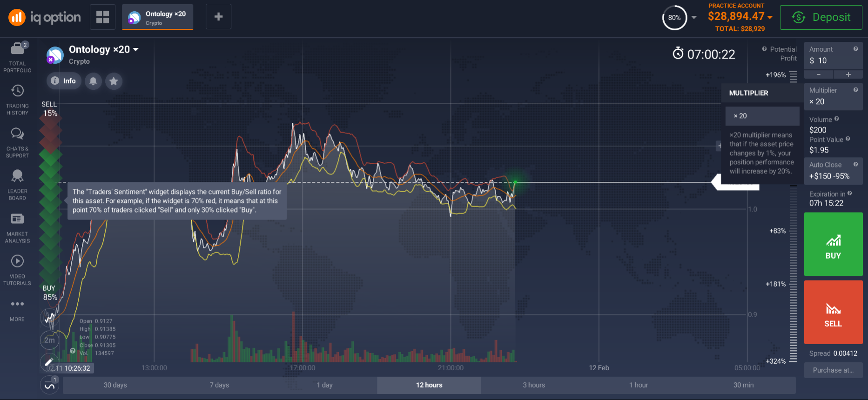Click the Potential Profit info icon
The height and width of the screenshot is (400, 868).
tap(764, 49)
